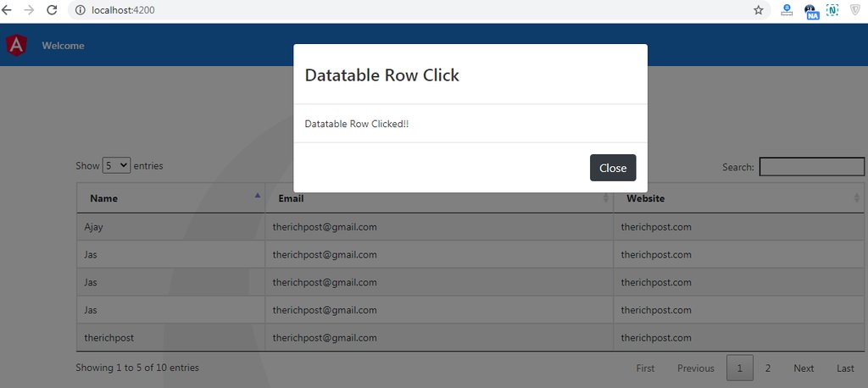Click the email cell in Ajay's row

pos(440,227)
